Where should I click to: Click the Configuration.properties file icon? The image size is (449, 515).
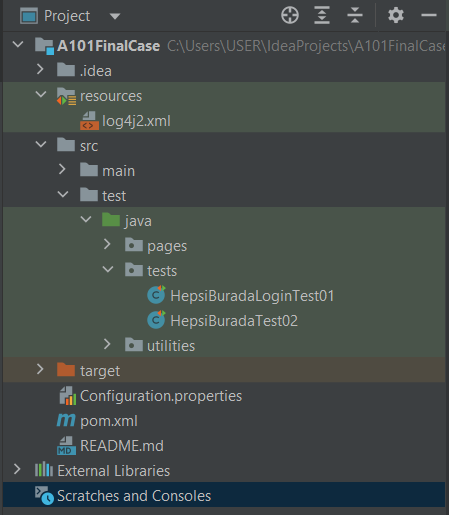[x=68, y=396]
